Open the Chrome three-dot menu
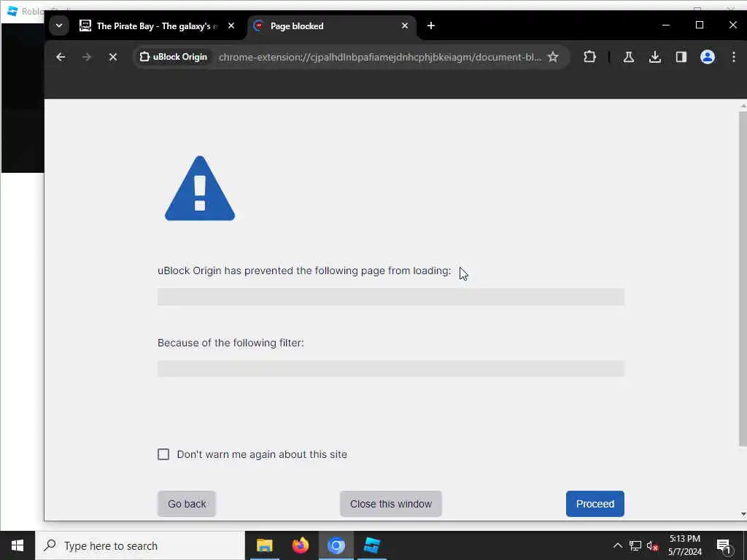 pos(733,57)
